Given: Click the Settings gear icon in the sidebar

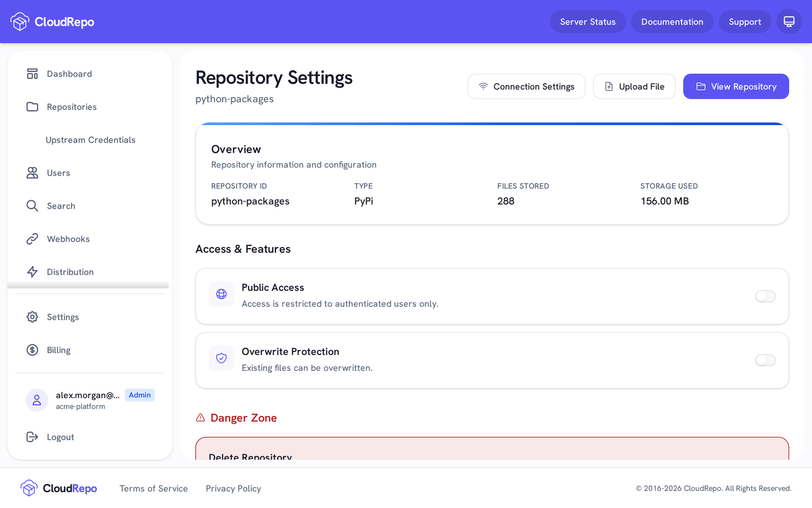Looking at the screenshot, I should [32, 317].
